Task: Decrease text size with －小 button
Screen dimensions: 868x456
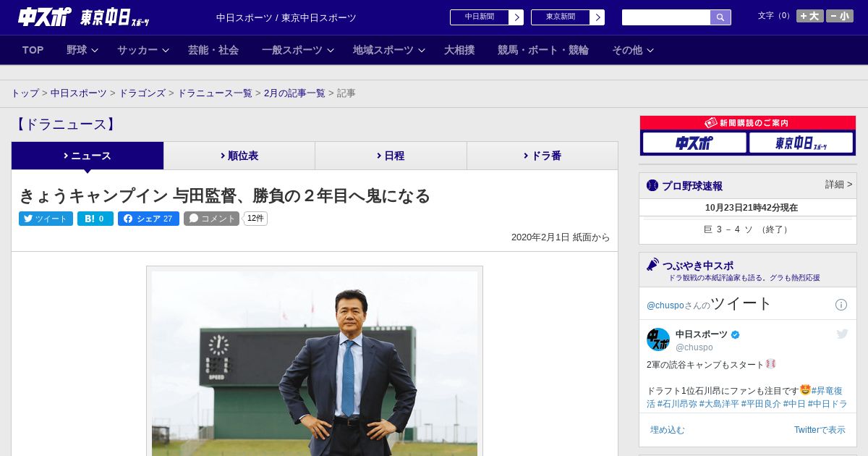Action: coord(840,16)
